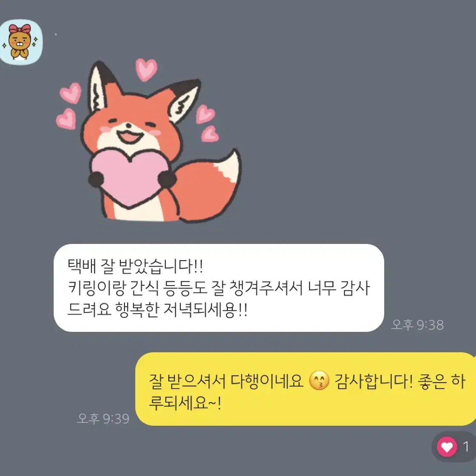Tap the lower-left pink heart beside fox's cheek
The image size is (476, 476).
coord(66,119)
